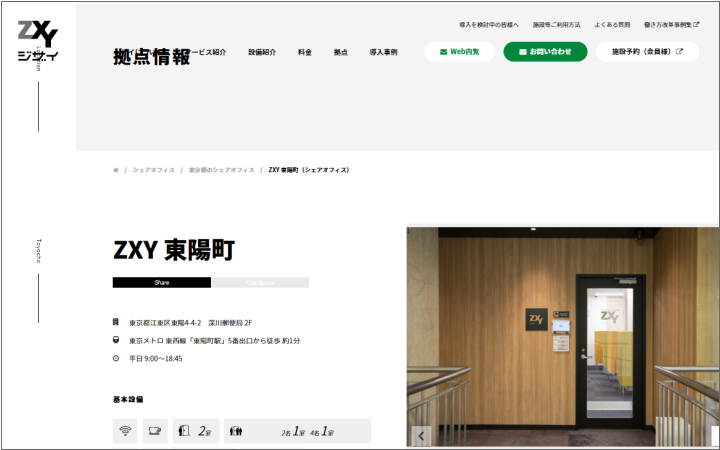Screen dimensions: 720x450
Task: Click the clock icon beside hours
Action: click(116, 358)
